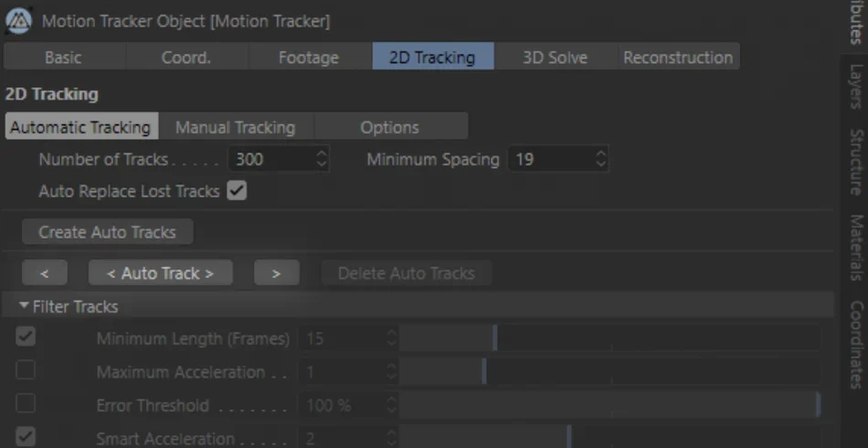Open the Options sub-tab
This screenshot has height=448, width=868.
pyautogui.click(x=390, y=127)
